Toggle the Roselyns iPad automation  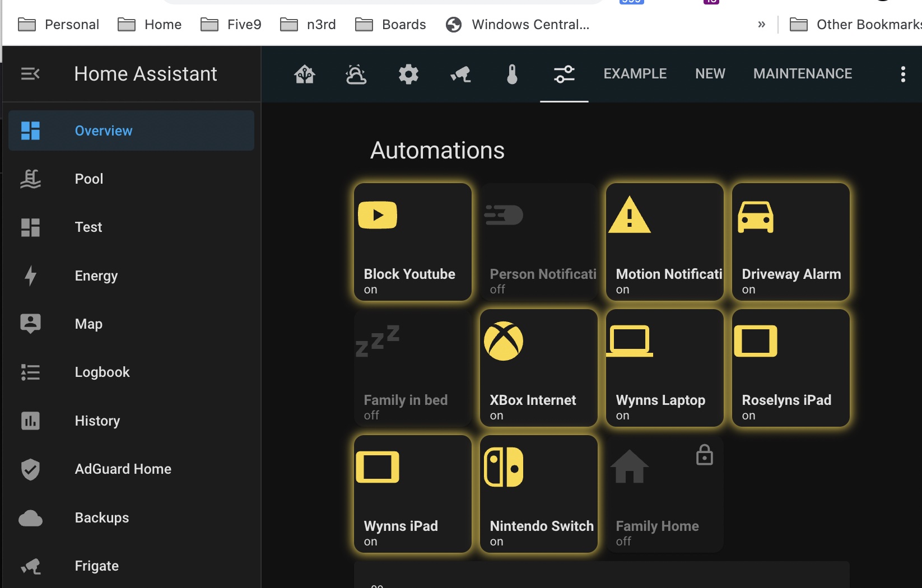coord(791,368)
